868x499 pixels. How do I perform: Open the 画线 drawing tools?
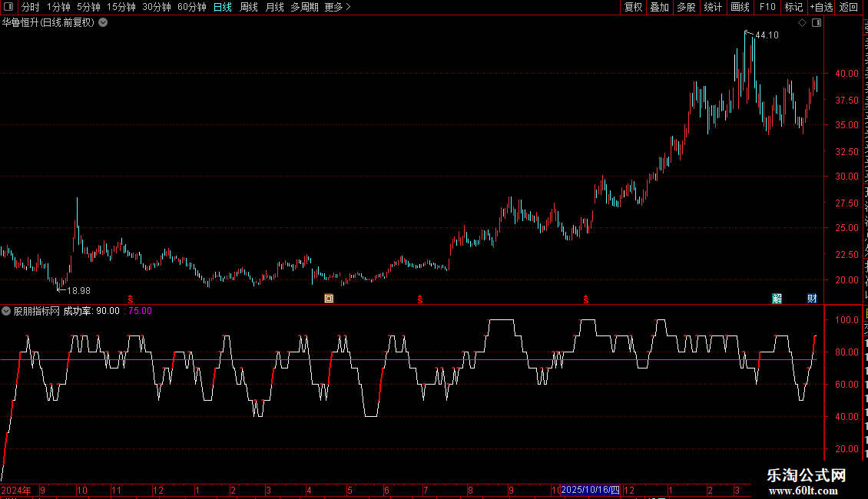point(740,7)
